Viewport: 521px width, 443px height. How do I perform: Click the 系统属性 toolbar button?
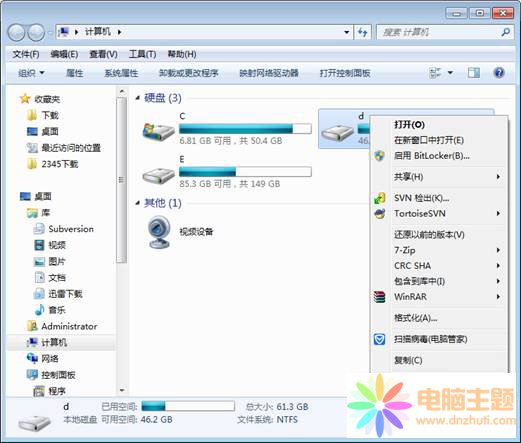pyautogui.click(x=121, y=73)
